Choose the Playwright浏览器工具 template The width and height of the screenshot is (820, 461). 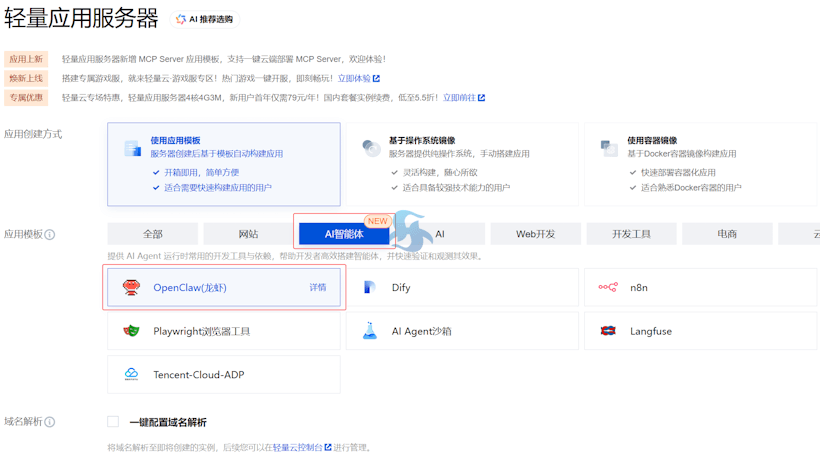[224, 331]
